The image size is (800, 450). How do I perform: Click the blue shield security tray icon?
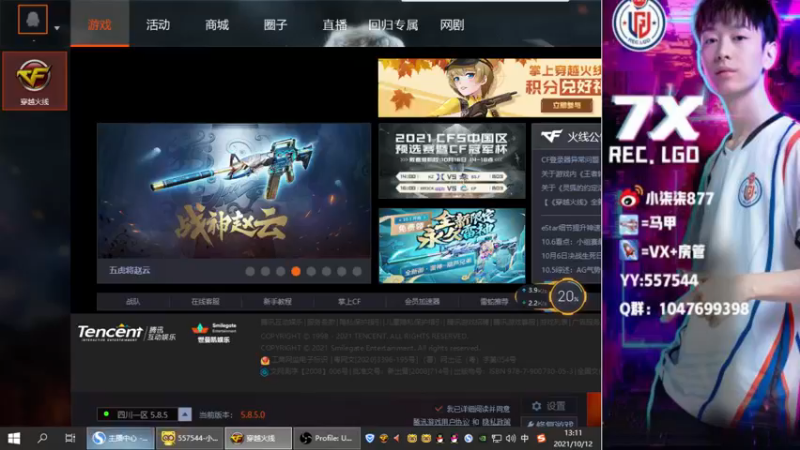(370, 438)
